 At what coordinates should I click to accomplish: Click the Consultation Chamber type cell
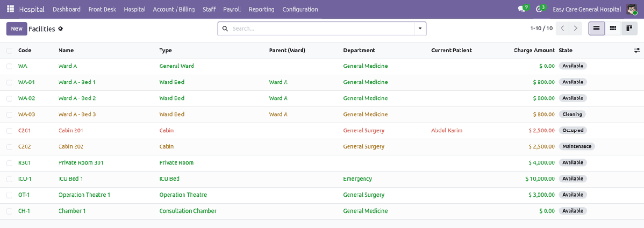coord(188,211)
